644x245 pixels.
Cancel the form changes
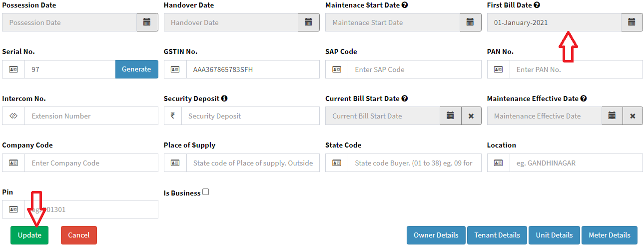click(x=78, y=235)
